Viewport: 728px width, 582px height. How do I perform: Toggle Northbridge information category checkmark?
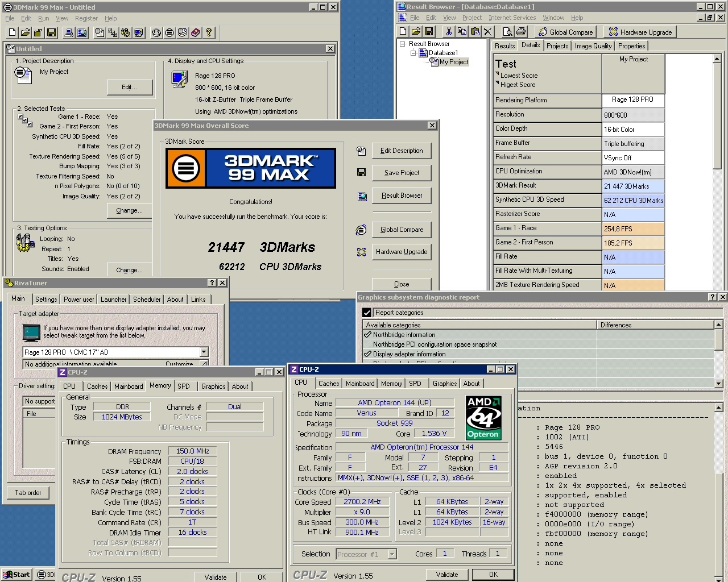(367, 335)
